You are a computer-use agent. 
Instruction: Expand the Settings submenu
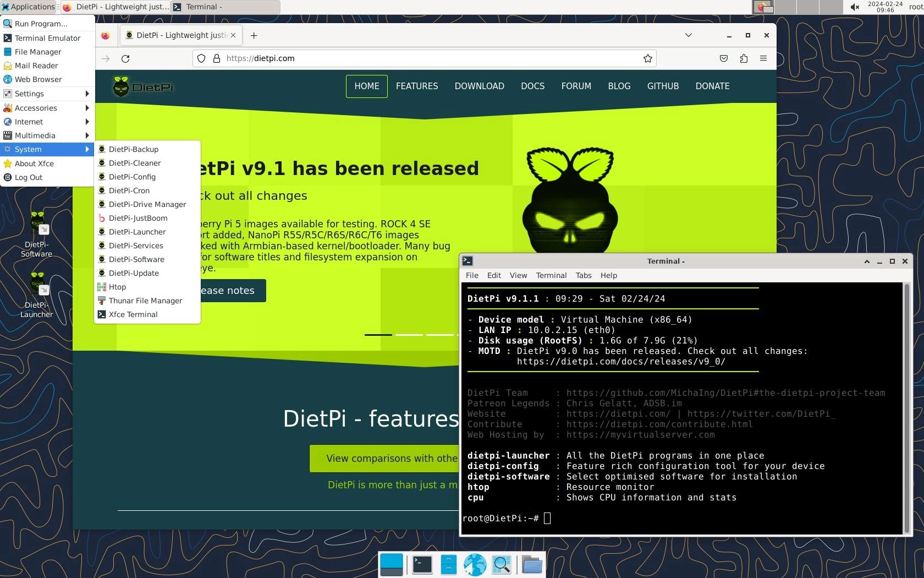[47, 94]
